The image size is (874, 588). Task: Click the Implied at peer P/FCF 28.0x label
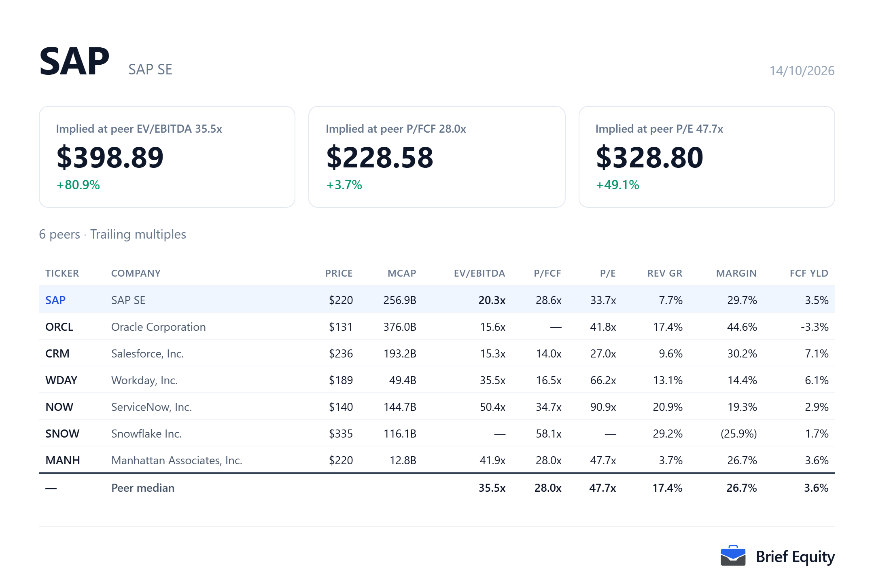396,129
